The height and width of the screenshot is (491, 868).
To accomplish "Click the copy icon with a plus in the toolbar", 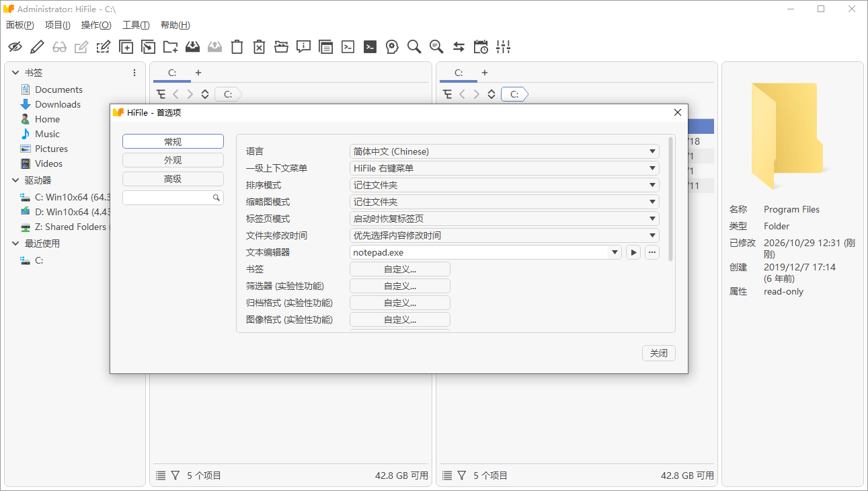I will [126, 46].
